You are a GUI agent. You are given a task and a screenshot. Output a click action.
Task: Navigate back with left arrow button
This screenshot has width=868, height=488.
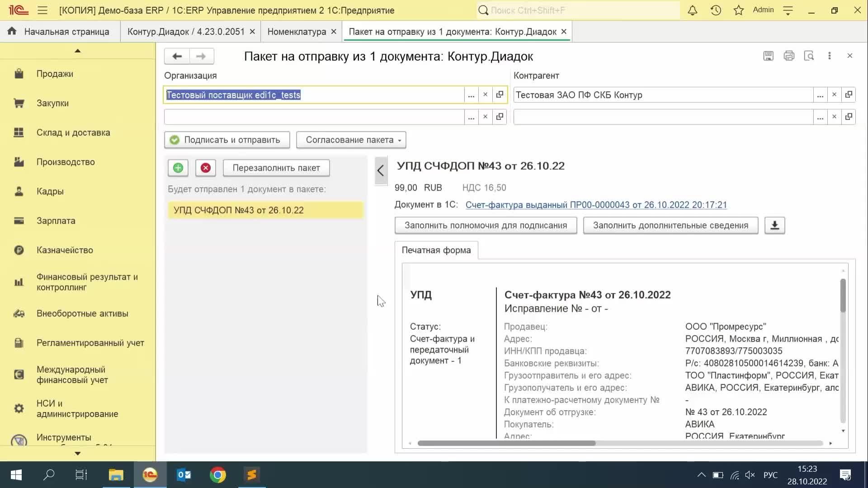(x=177, y=56)
